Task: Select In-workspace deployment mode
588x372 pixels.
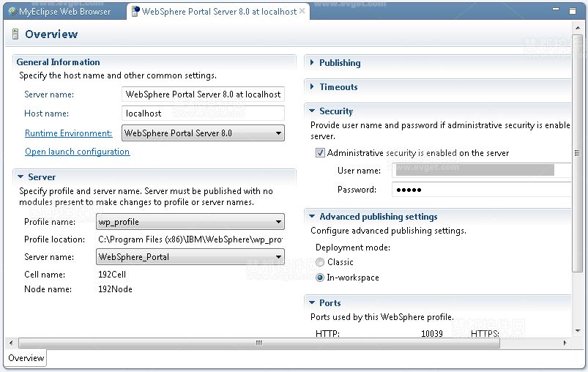Action: [x=320, y=278]
